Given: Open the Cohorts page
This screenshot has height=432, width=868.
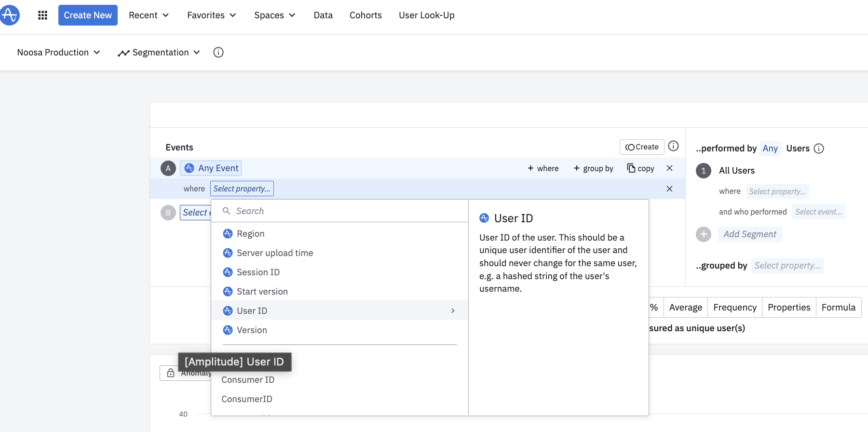Looking at the screenshot, I should tap(366, 15).
